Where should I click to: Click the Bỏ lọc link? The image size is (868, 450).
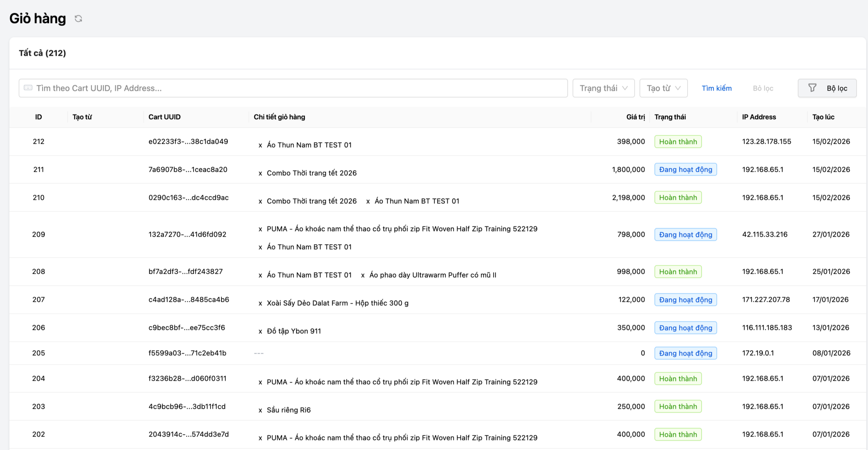coord(763,88)
